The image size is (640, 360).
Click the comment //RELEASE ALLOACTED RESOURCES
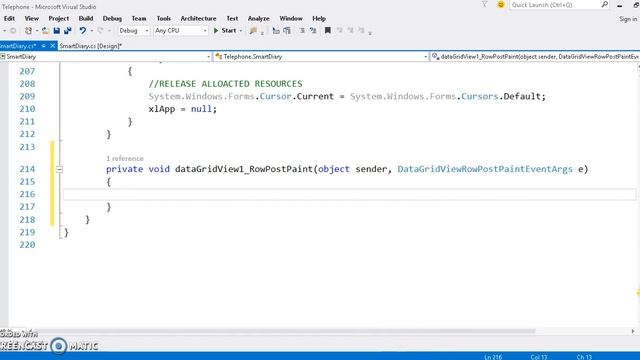pyautogui.click(x=225, y=84)
